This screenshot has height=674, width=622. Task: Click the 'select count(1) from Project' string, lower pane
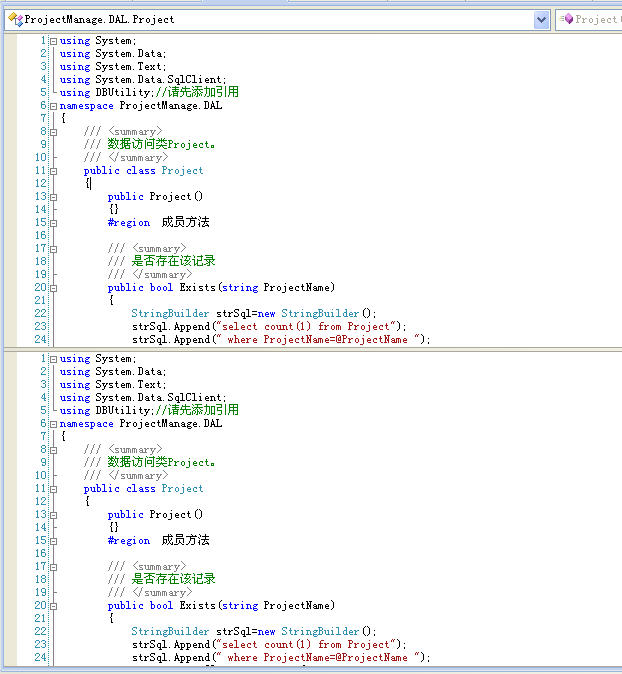point(306,644)
